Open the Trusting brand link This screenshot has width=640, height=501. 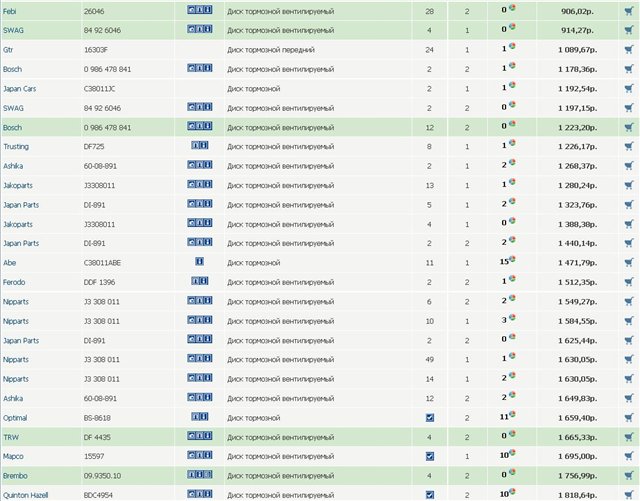16,147
